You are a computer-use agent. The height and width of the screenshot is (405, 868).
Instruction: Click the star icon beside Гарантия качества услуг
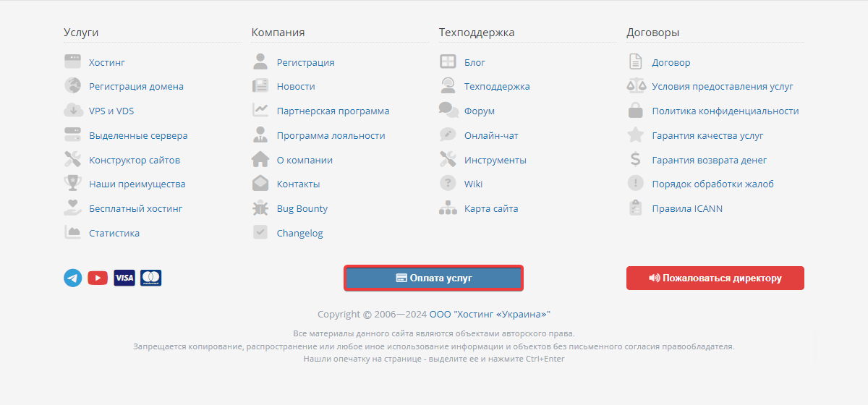(x=635, y=135)
